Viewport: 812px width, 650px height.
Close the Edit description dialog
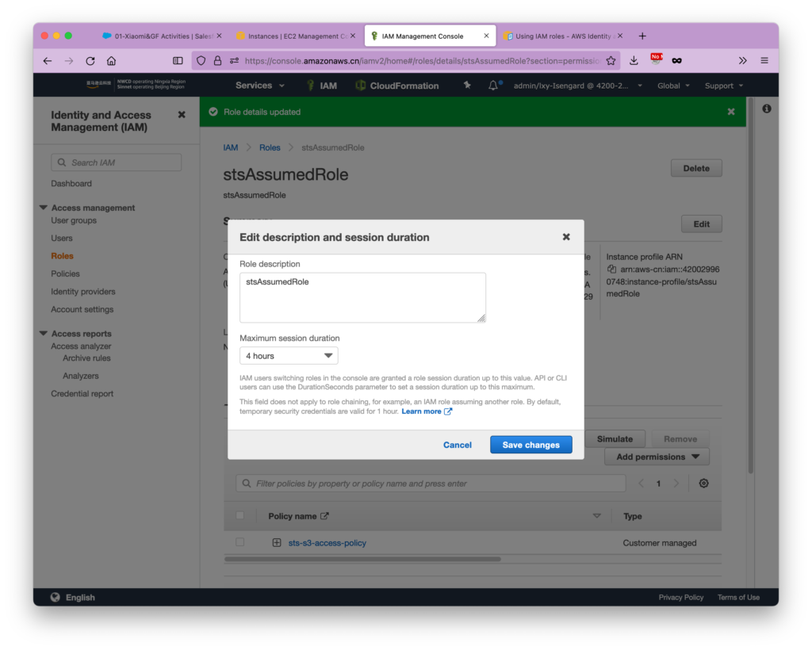pyautogui.click(x=566, y=237)
